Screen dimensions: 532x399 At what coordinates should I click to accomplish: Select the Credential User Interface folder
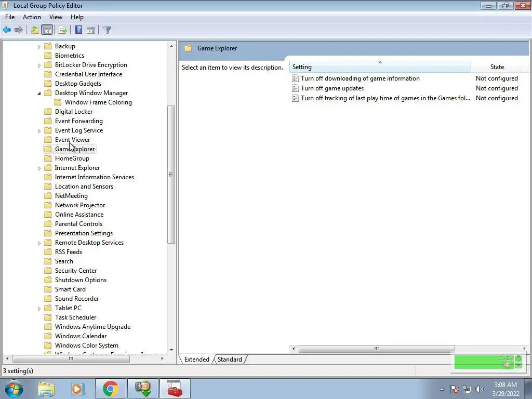pos(88,74)
